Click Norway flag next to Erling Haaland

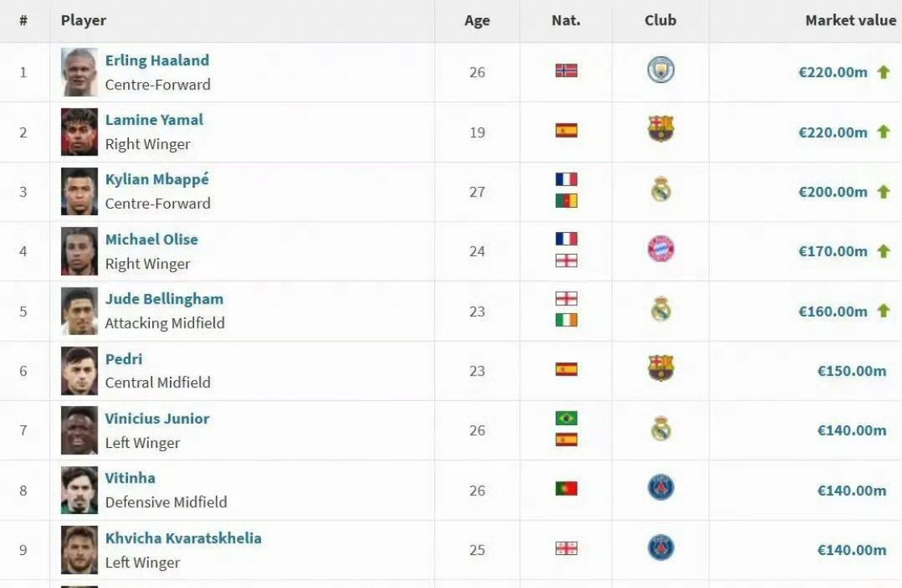point(566,71)
